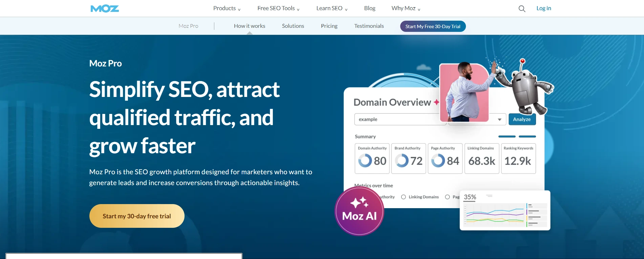Click the gold Start my 30-day free trial button

137,216
